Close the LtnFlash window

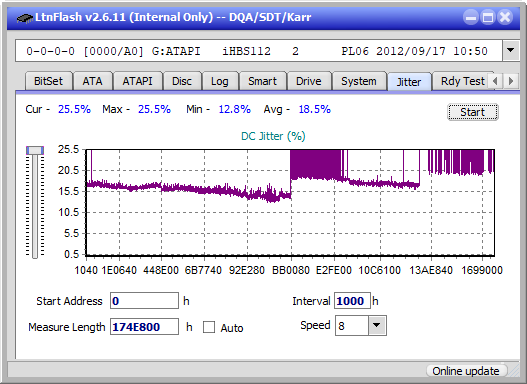[x=505, y=17]
